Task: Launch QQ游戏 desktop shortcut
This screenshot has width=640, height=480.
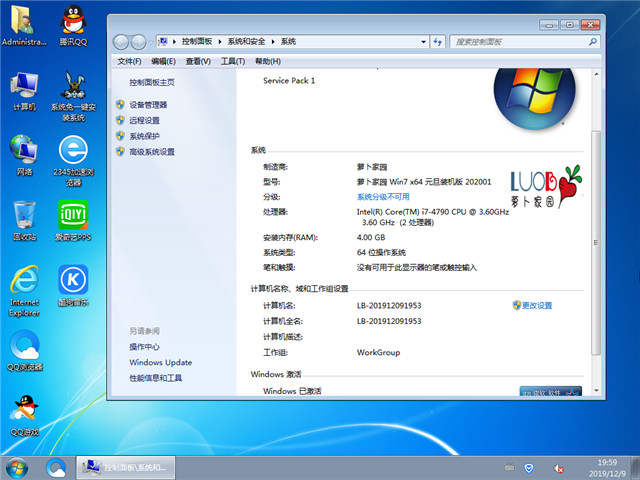Action: point(24,416)
